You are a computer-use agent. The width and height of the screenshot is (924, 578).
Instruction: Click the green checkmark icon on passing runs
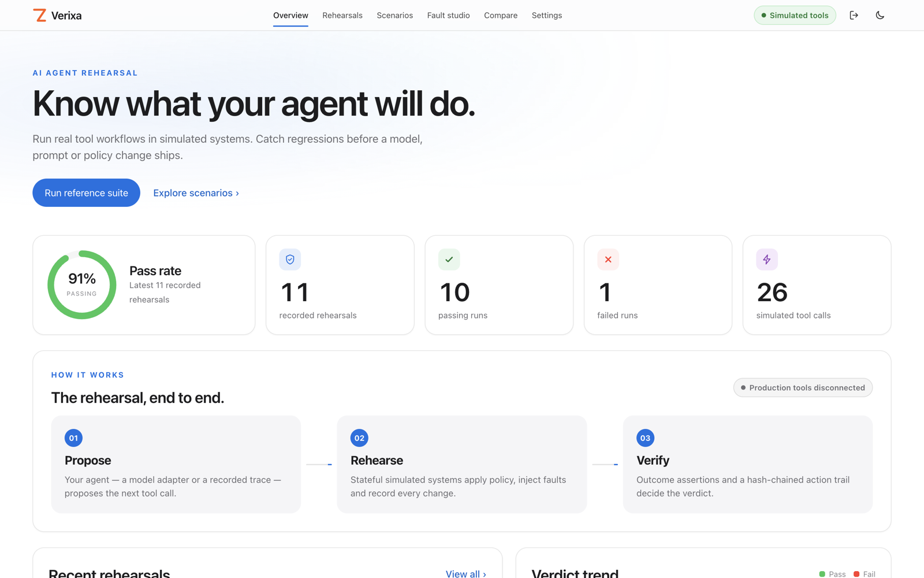pos(449,260)
